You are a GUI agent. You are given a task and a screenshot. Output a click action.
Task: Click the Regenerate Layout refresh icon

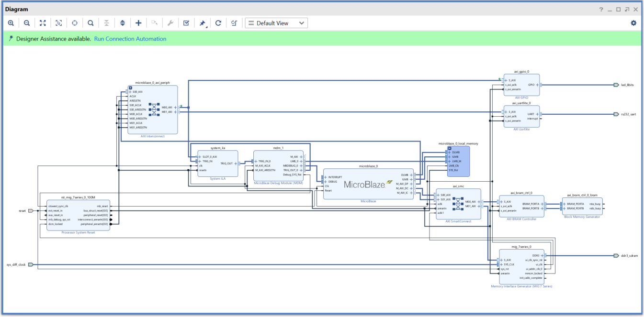(218, 23)
